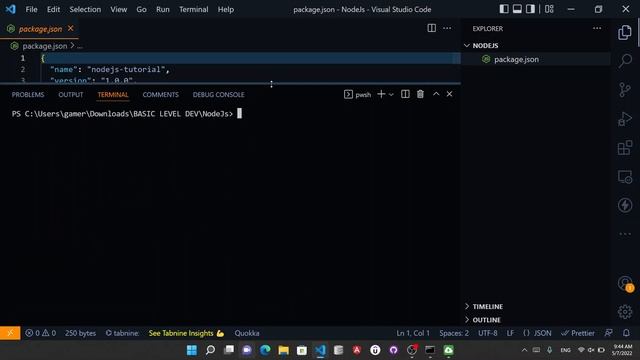
Task: Select the pwsh terminal indicator
Action: click(358, 95)
